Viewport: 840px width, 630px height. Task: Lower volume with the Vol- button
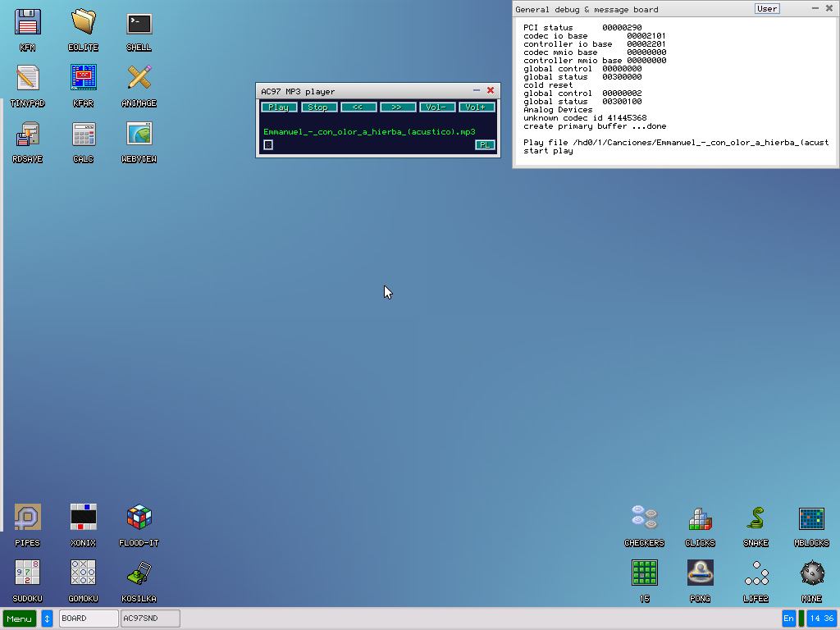tap(436, 107)
